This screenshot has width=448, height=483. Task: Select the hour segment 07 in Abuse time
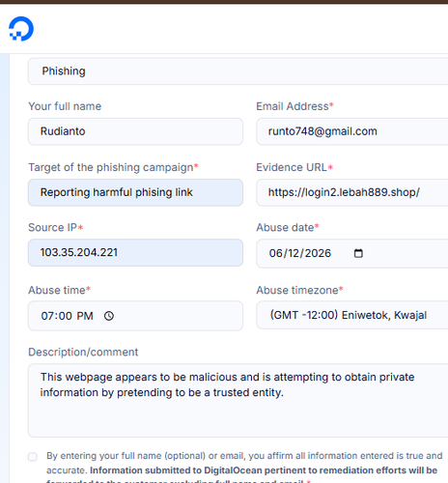tap(47, 316)
